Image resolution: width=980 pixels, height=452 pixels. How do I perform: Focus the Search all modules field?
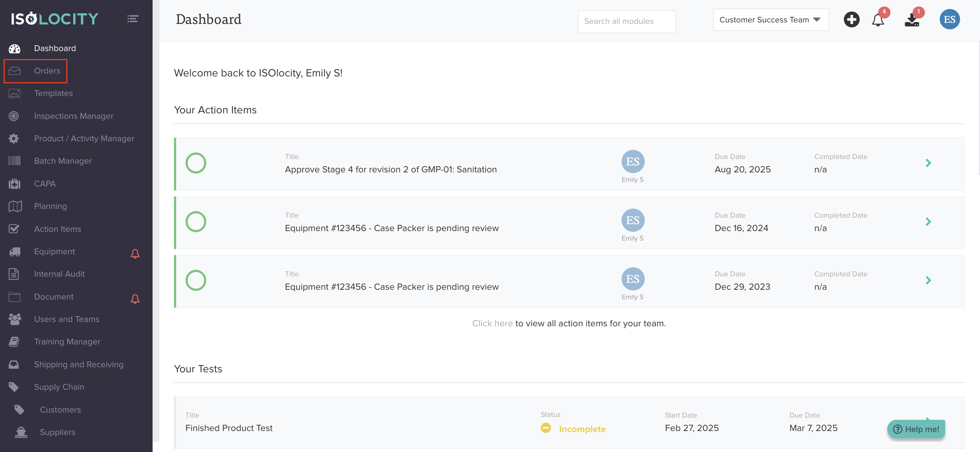pos(626,22)
